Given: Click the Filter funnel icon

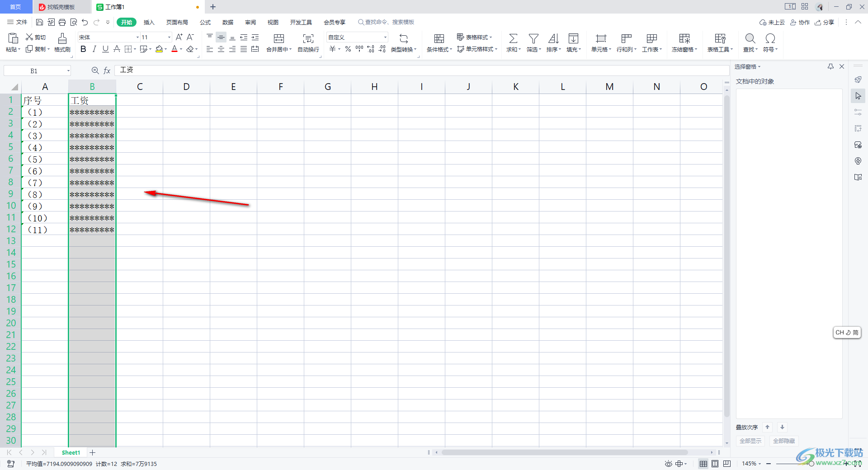Looking at the screenshot, I should click(x=533, y=38).
